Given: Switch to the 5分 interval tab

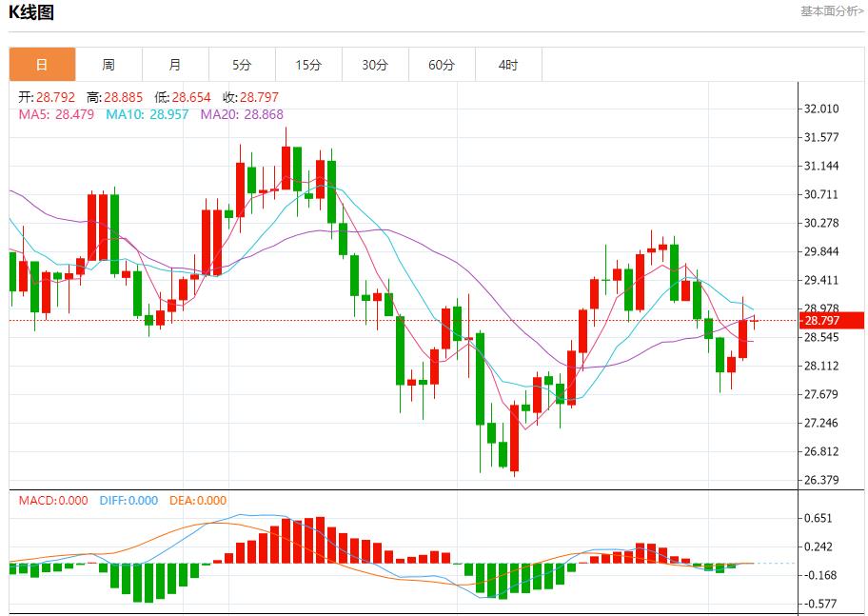Looking at the screenshot, I should click(242, 65).
